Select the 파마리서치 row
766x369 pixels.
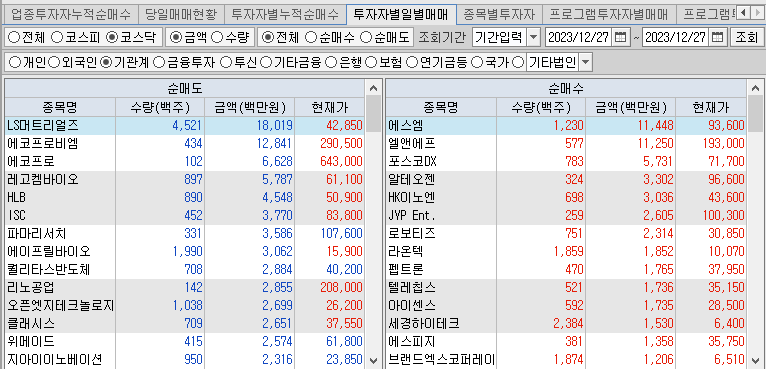(185, 234)
